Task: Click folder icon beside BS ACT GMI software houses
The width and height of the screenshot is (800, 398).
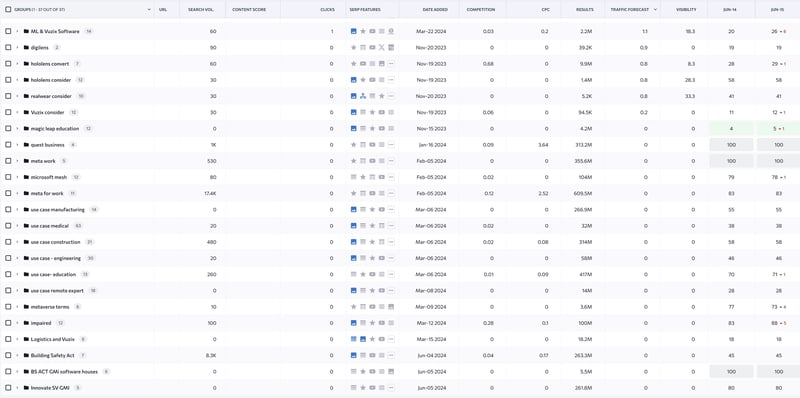Action: (x=26, y=371)
